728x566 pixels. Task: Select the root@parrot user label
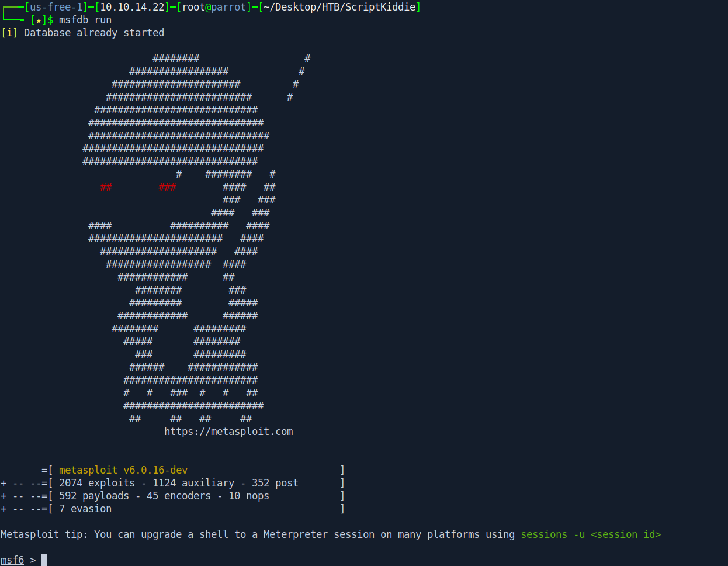[214, 7]
